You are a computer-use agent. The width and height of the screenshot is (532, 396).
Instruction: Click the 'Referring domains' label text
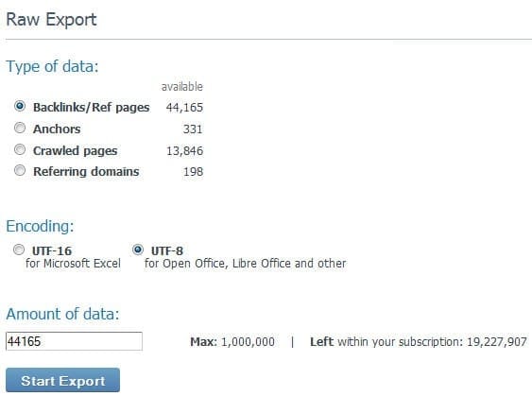pyautogui.click(x=86, y=172)
